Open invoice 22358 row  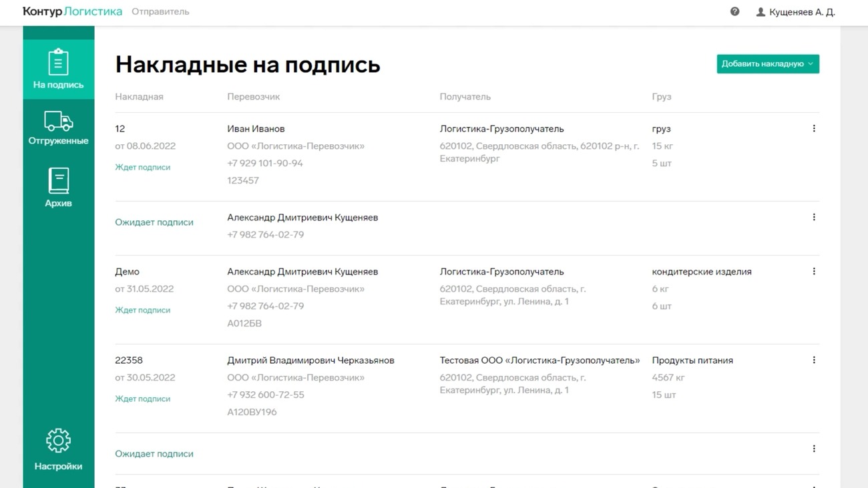129,360
